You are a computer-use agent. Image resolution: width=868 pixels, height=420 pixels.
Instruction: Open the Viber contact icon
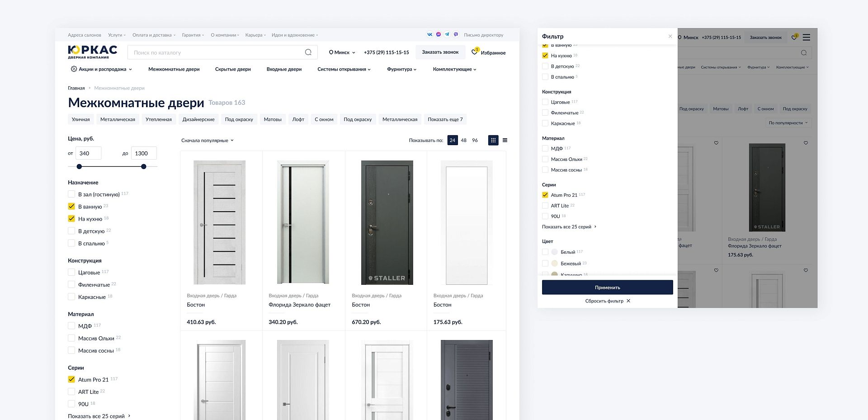(456, 34)
